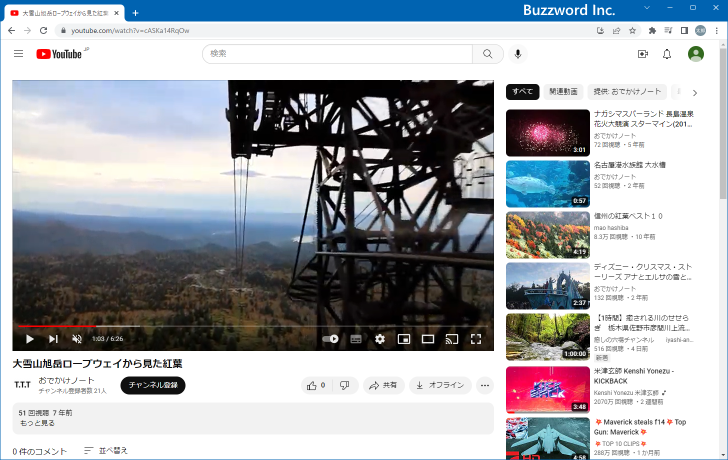The width and height of the screenshot is (728, 460).
Task: Subscribe with the チャンネル登録 button
Action: tap(153, 385)
